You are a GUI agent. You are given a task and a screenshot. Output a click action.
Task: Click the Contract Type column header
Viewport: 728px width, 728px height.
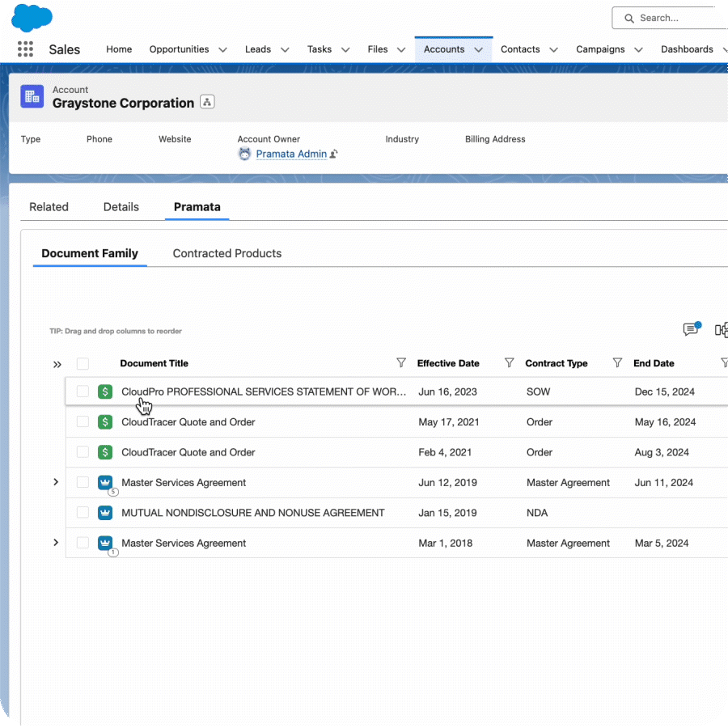[557, 363]
